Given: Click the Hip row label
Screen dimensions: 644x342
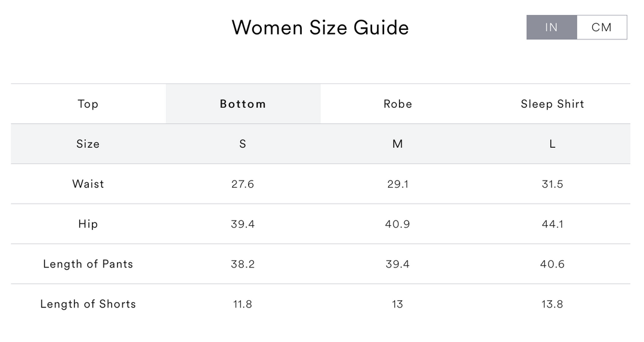Looking at the screenshot, I should pyautogui.click(x=88, y=224).
